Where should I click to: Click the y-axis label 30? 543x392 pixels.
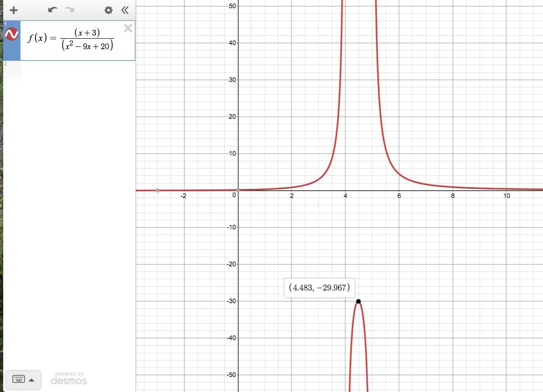tap(232, 80)
